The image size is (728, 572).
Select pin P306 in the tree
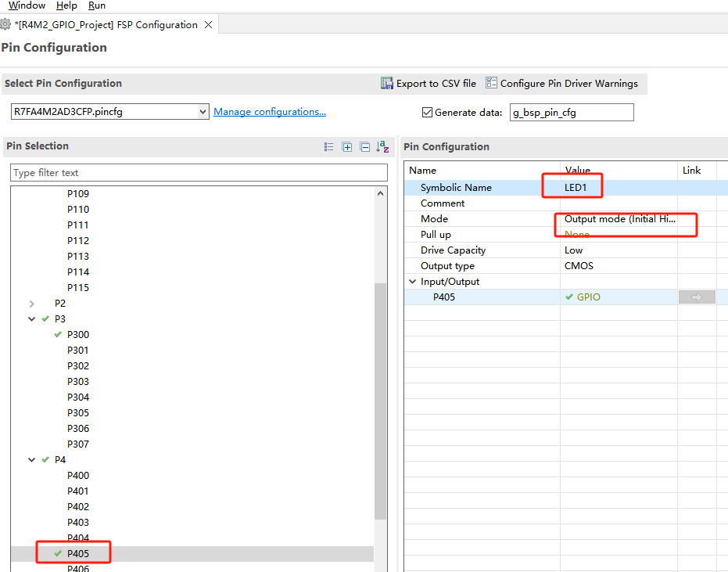78,429
